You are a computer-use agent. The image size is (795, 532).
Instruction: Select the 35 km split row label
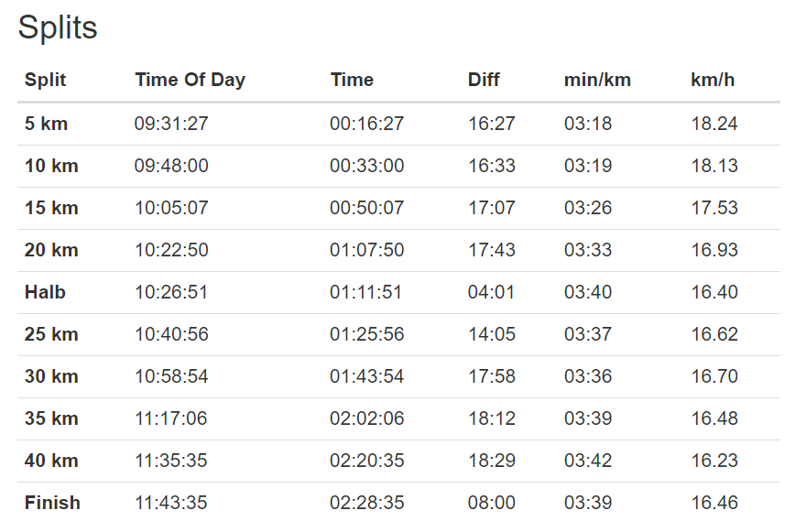click(50, 418)
